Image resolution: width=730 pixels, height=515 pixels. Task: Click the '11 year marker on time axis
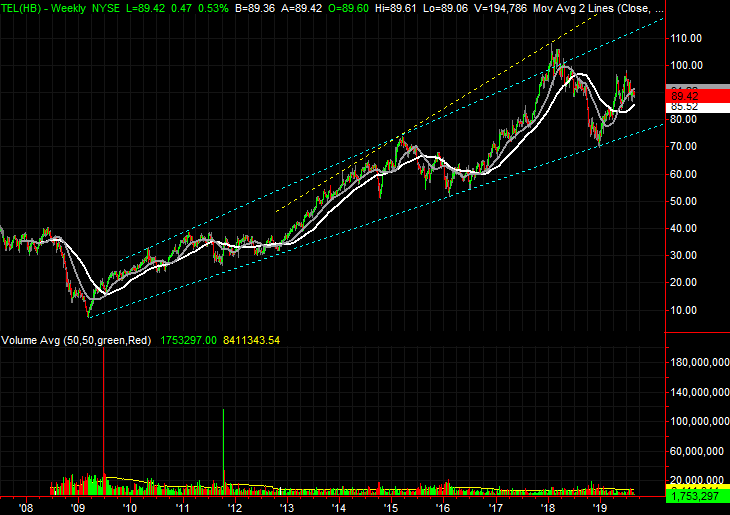(x=182, y=508)
